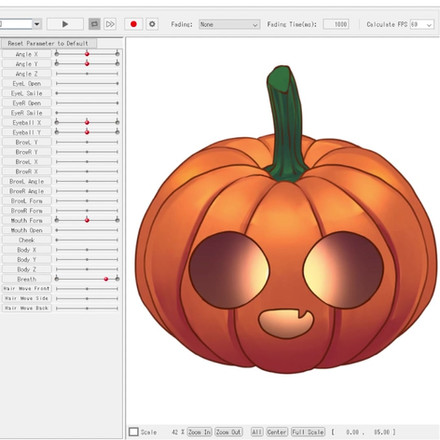Screen dimensions: 440x440
Task: Select the BrowR Angle parameter label
Action: [x=27, y=191]
